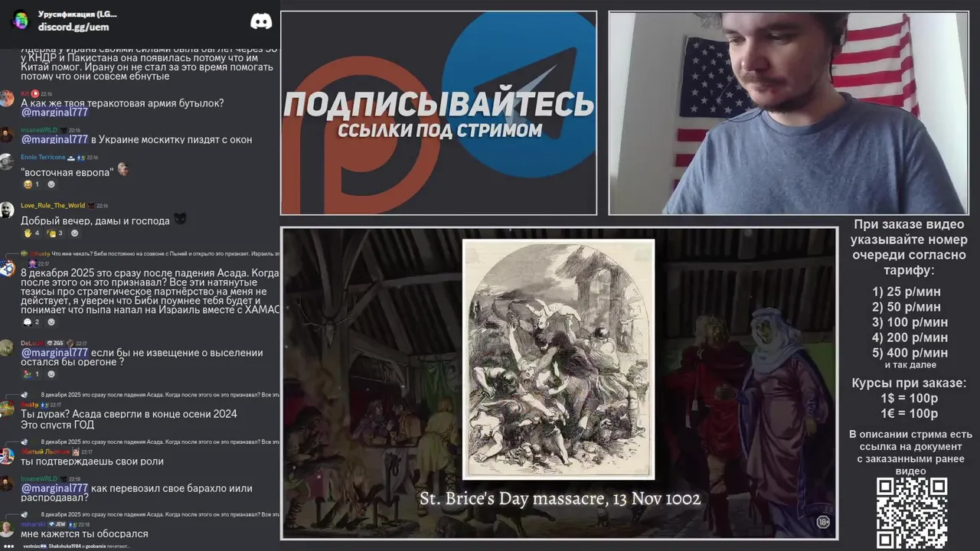Add a reaction under 'восточная европа' message
The height and width of the screenshot is (551, 980).
51,184
